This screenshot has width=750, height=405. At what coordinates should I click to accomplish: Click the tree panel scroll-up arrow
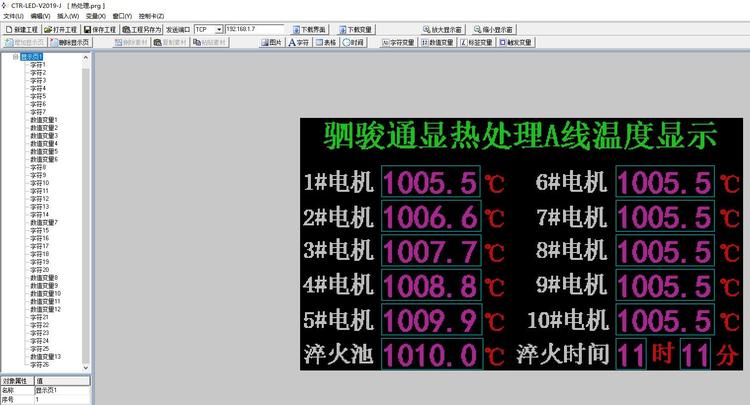click(86, 57)
